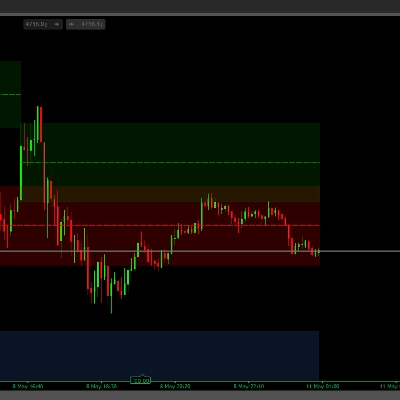
Task: Click the right price button with arrow
Action: pos(86,24)
